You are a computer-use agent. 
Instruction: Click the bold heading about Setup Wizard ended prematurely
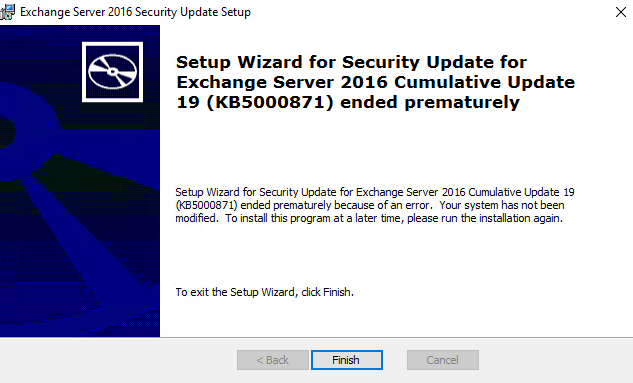[375, 82]
